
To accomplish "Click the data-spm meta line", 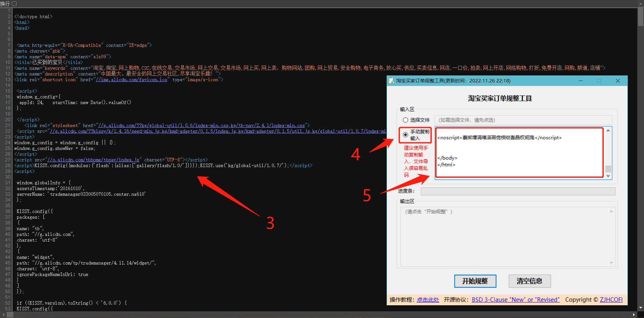I will [x=63, y=57].
